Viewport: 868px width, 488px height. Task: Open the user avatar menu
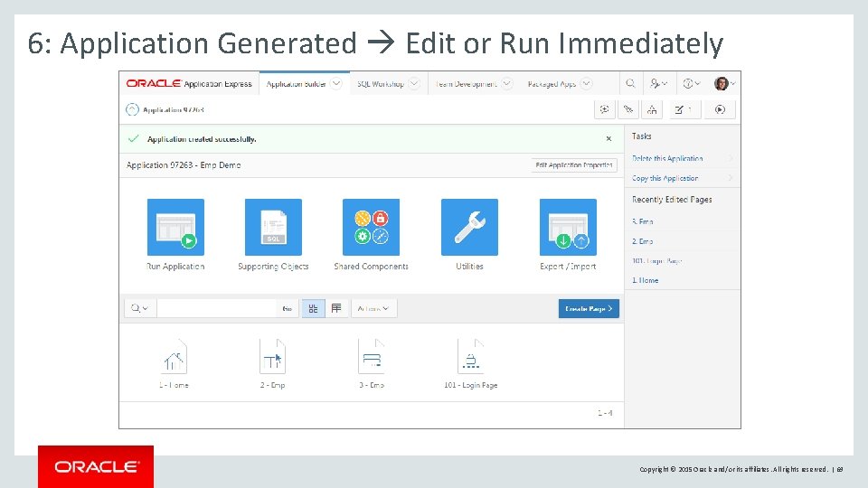click(x=724, y=83)
